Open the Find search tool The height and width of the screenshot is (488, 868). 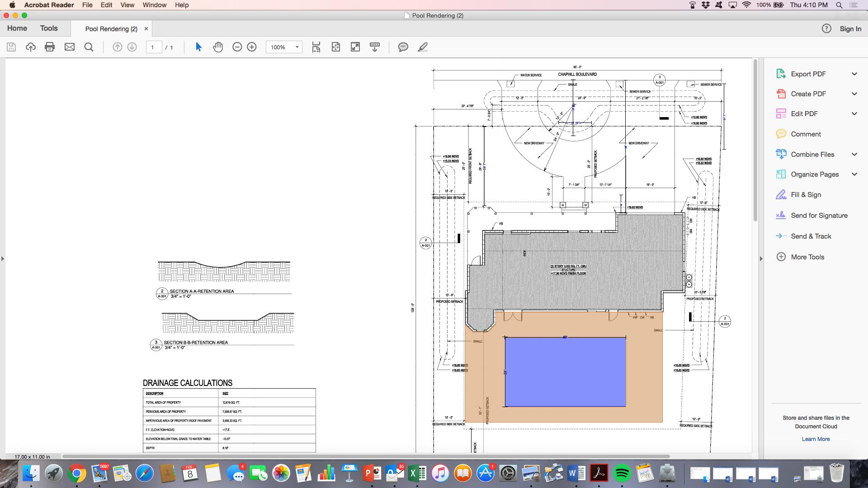click(x=89, y=47)
